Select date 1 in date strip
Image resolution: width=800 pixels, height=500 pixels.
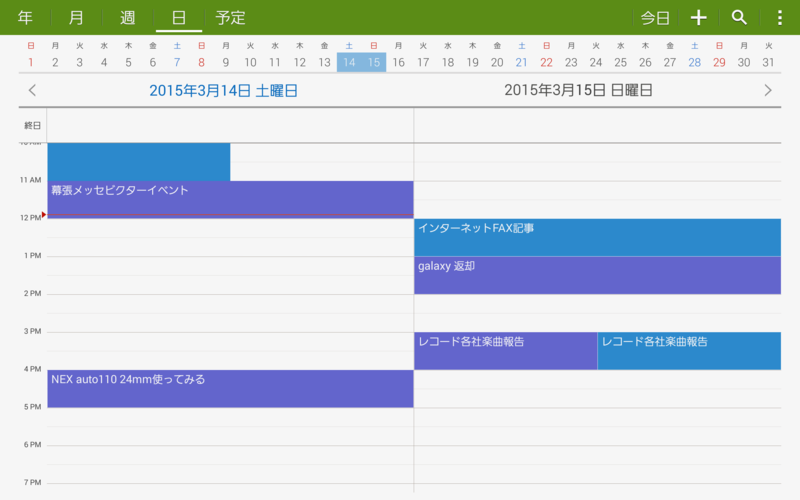(31, 62)
